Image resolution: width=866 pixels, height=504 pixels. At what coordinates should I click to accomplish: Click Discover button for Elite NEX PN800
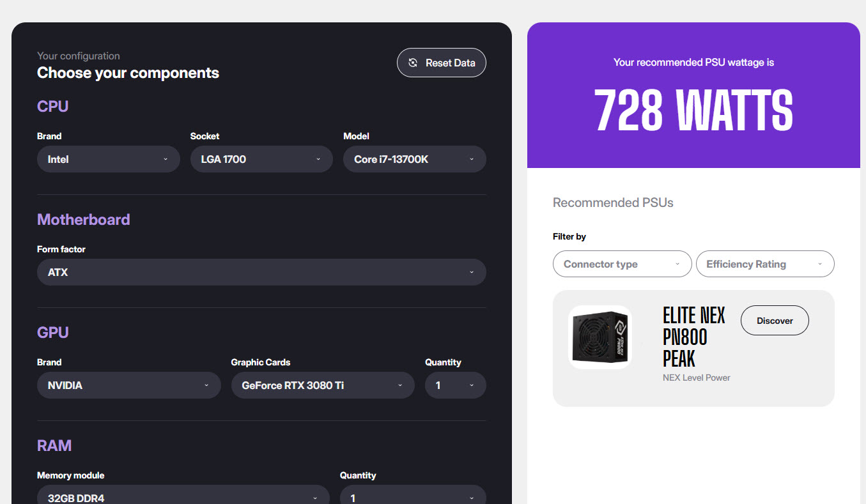pyautogui.click(x=775, y=321)
